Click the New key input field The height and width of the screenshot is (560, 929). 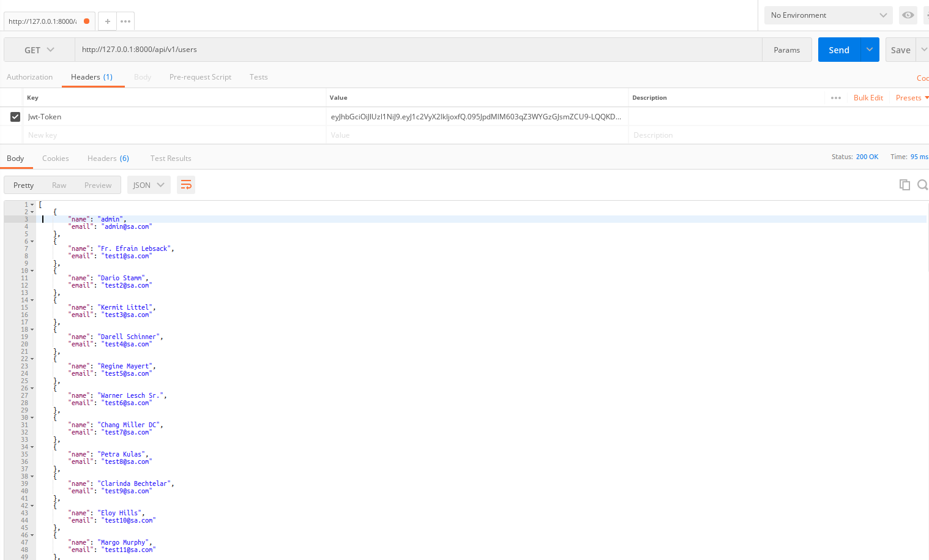[175, 135]
